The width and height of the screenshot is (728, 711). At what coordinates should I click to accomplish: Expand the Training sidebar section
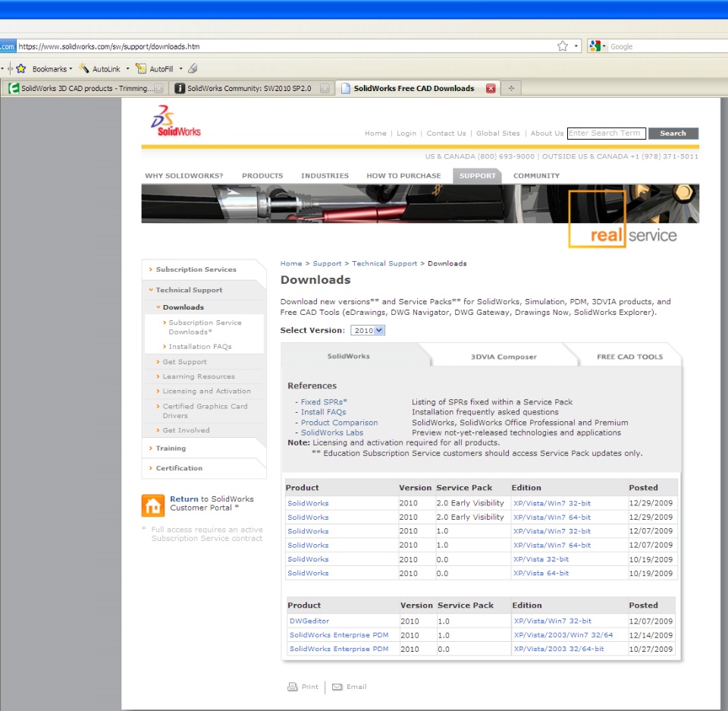tap(171, 448)
